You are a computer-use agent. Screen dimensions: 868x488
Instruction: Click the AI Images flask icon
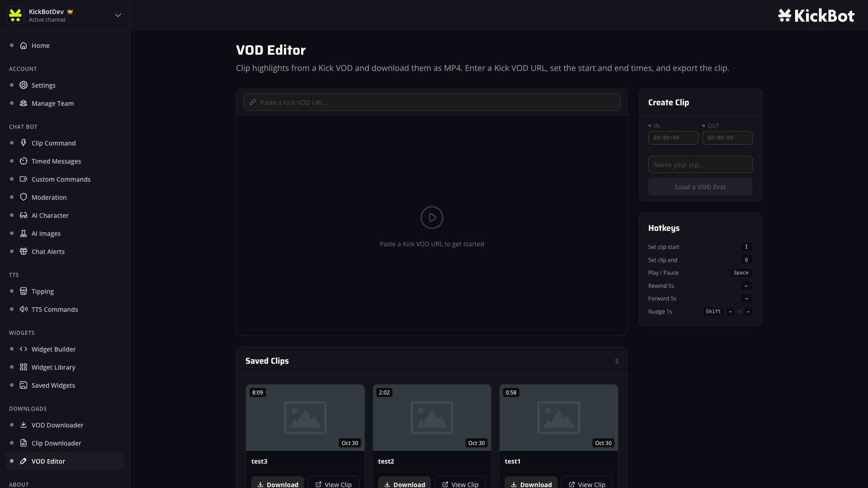pyautogui.click(x=24, y=234)
